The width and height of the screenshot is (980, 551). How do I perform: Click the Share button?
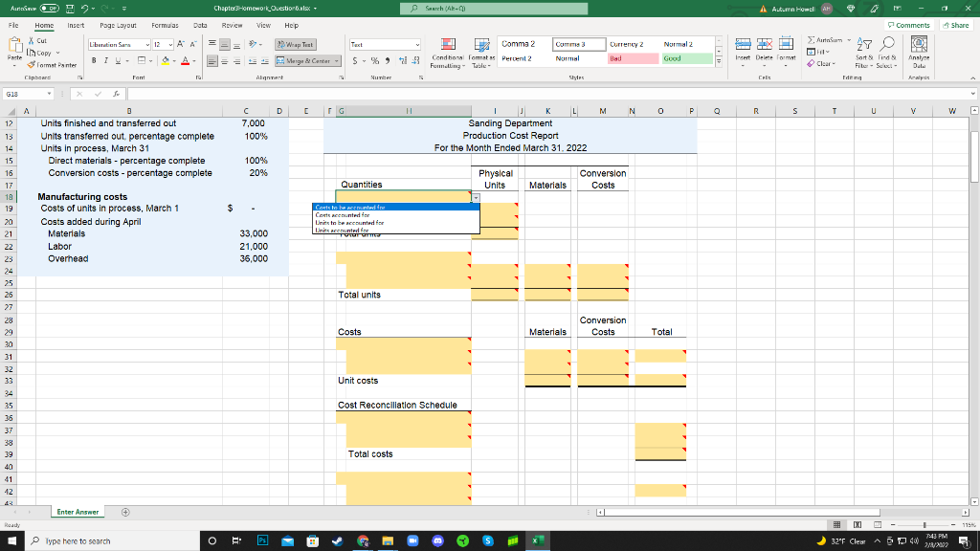coord(956,26)
